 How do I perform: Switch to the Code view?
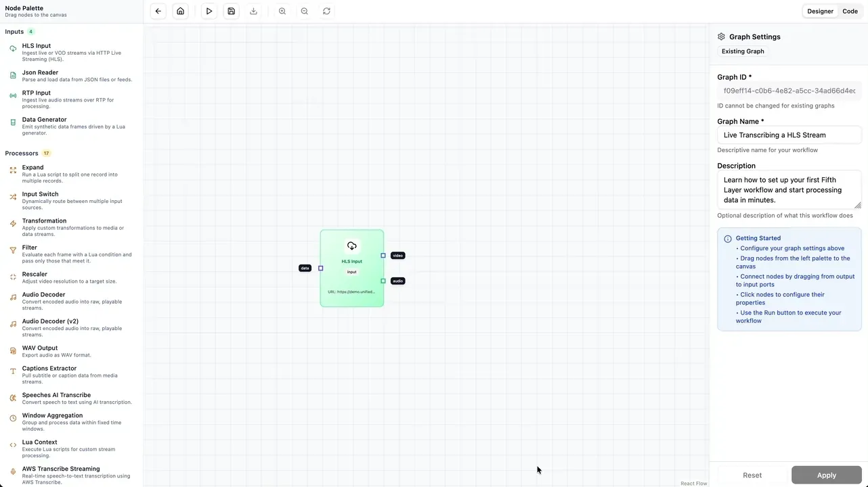[850, 11]
